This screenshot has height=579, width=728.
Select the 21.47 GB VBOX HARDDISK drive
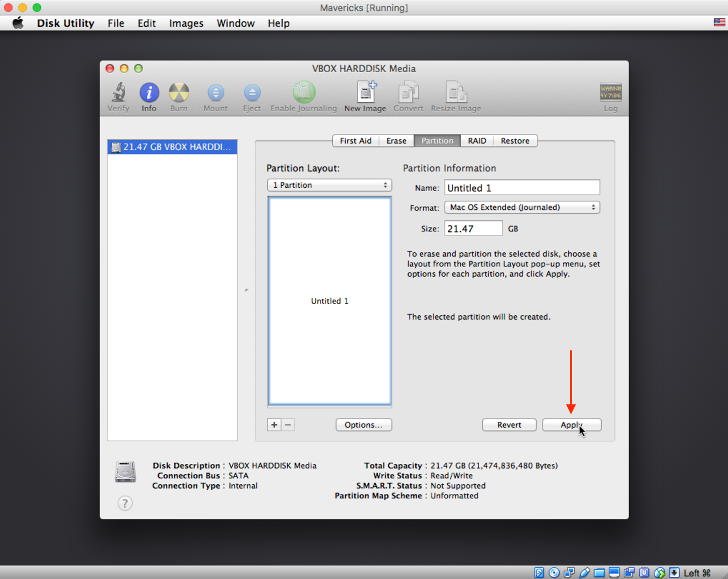pyautogui.click(x=172, y=147)
